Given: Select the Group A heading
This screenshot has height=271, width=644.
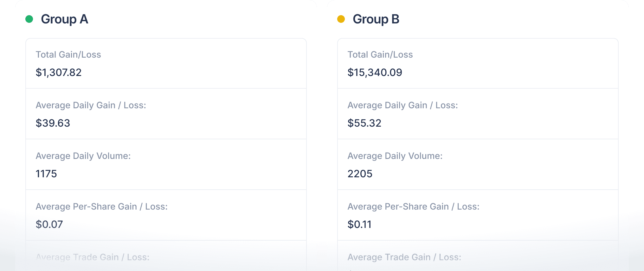Looking at the screenshot, I should [x=65, y=19].
